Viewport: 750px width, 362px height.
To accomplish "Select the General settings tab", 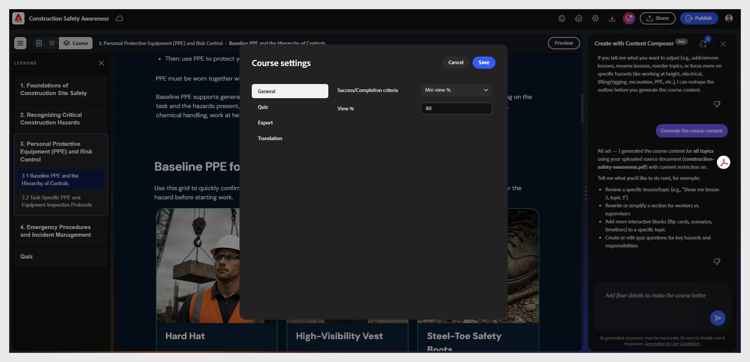I will point(290,91).
